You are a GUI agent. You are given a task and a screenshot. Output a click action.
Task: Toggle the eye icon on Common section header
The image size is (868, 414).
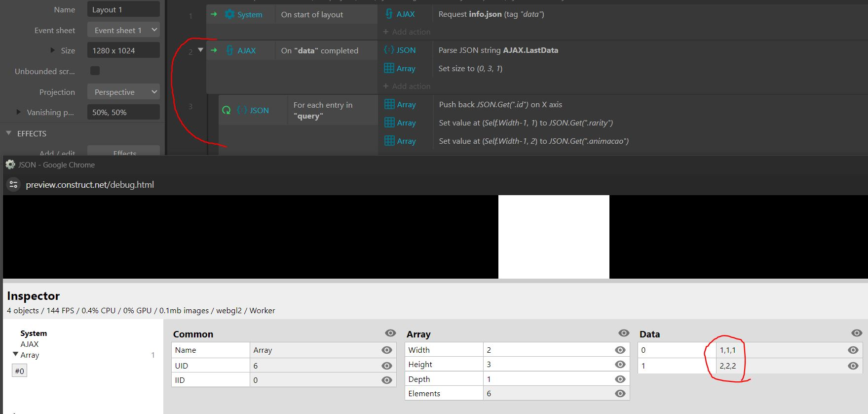click(x=390, y=333)
